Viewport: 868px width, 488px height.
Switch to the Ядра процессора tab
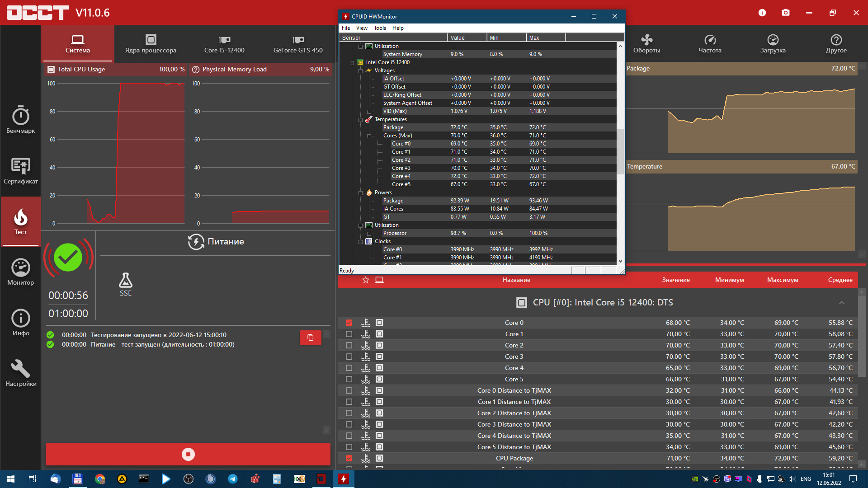[x=151, y=44]
